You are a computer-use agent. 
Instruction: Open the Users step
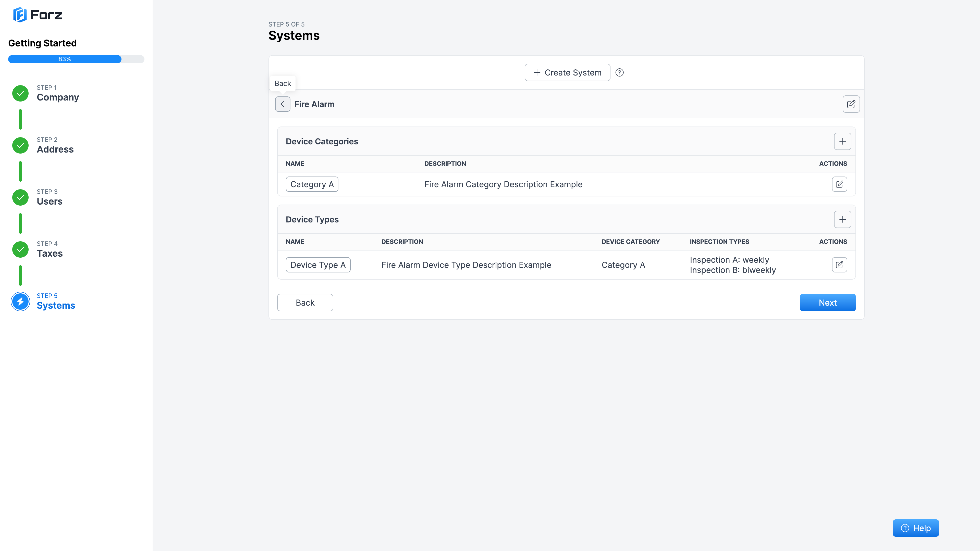click(x=50, y=202)
